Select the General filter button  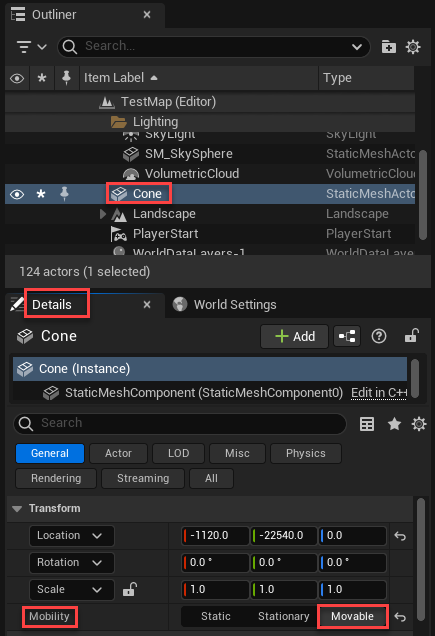point(50,453)
